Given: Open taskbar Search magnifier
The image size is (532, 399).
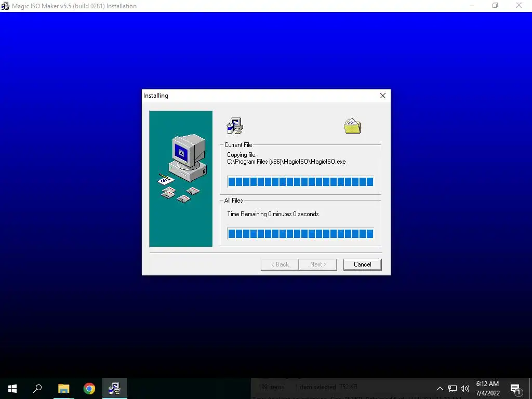Looking at the screenshot, I should (x=37, y=389).
